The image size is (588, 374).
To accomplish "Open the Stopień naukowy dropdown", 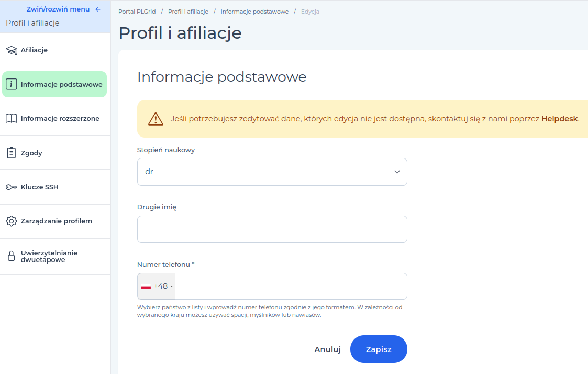I will click(272, 172).
